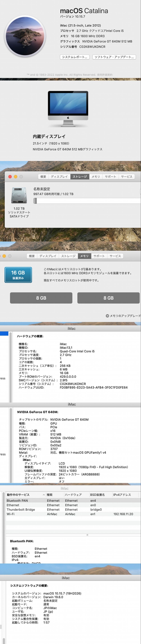Select the Bluetooth PAN service row
Image resolution: width=141 pixels, height=644 pixels.
(73, 501)
